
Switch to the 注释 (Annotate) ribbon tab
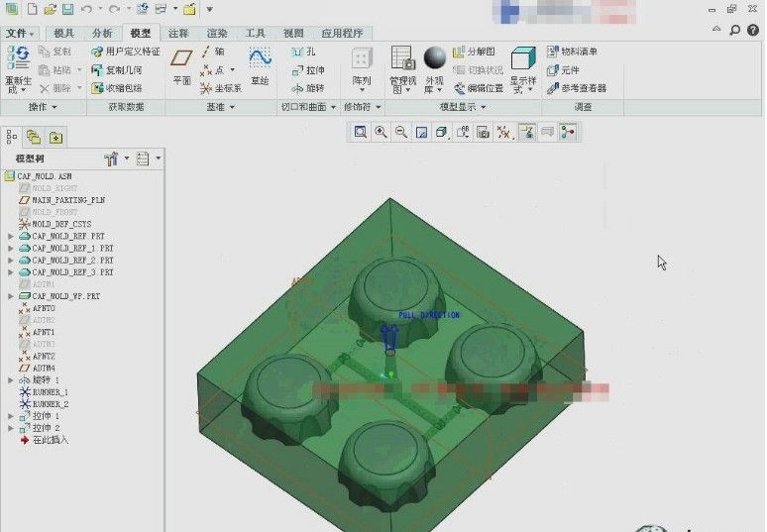click(178, 34)
